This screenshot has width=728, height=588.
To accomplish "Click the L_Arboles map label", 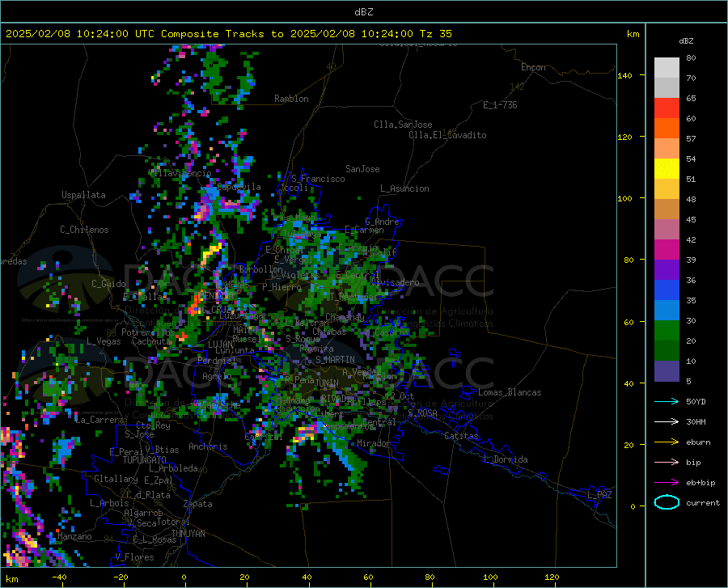I will click(x=109, y=503).
